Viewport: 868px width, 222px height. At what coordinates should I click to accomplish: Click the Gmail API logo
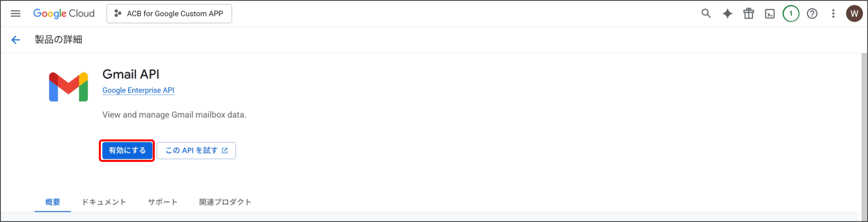pyautogui.click(x=68, y=87)
